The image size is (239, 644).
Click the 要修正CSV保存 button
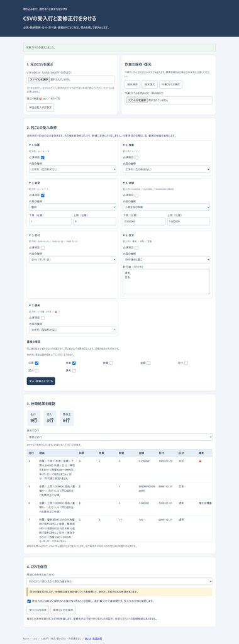[64, 611]
